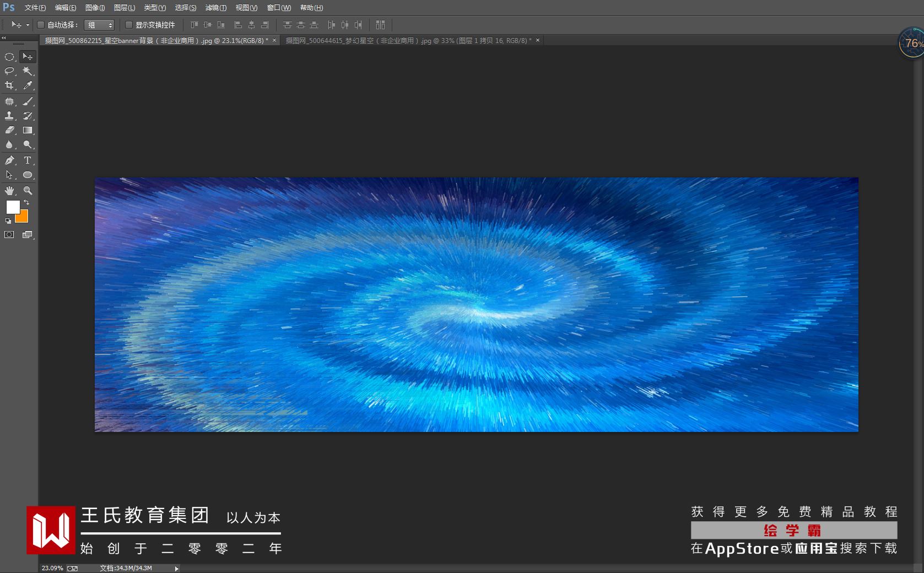
Task: Click the blue galaxy swirl image on canvas
Action: tap(476, 305)
